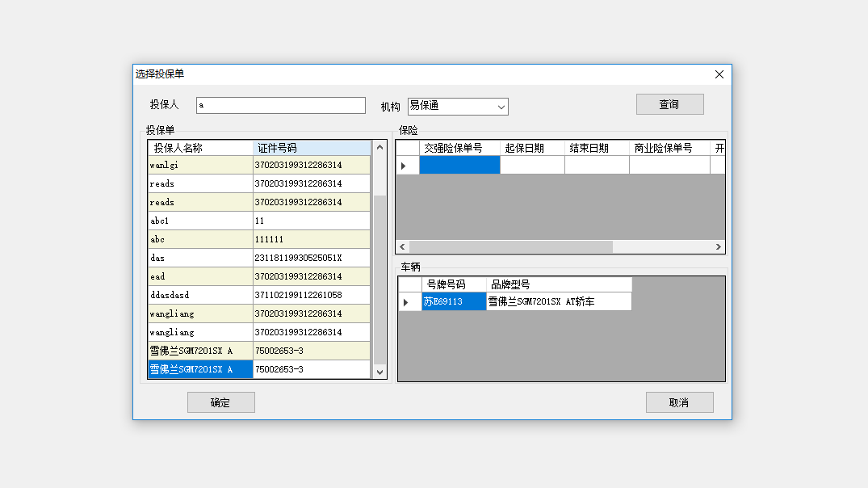
Task: Sort by 投保人名称 column header
Action: (200, 148)
